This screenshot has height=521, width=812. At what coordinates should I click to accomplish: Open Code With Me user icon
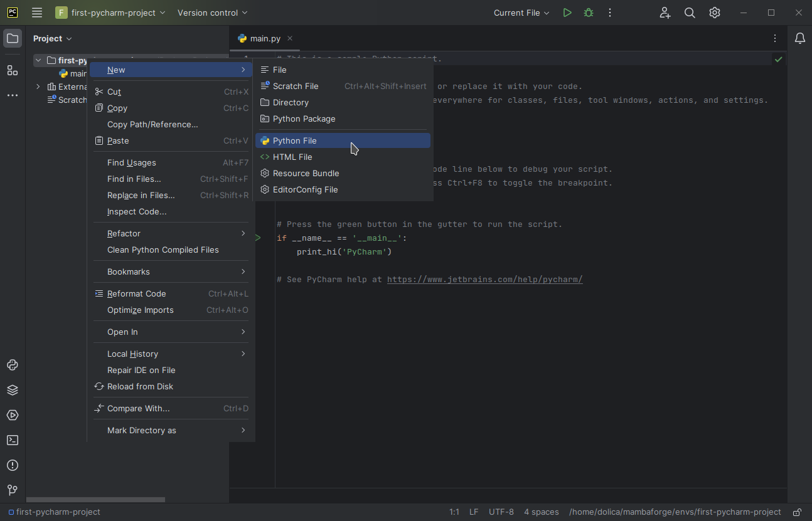coord(665,13)
